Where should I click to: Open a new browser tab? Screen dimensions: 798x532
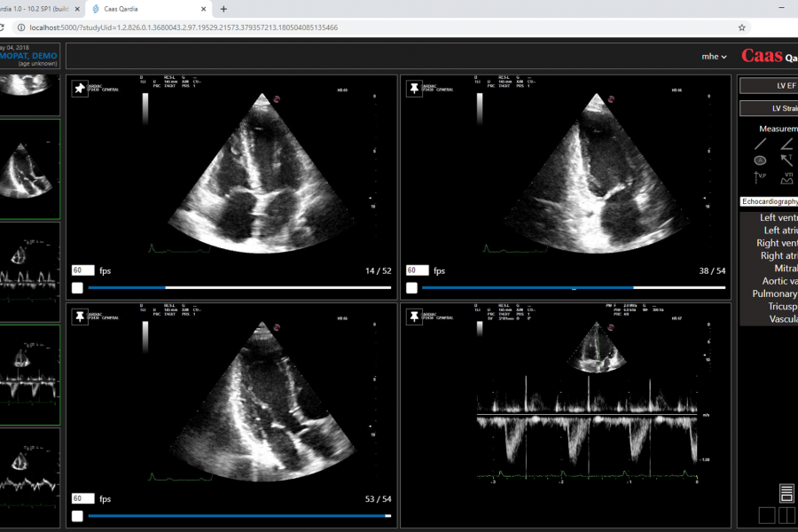tap(223, 9)
